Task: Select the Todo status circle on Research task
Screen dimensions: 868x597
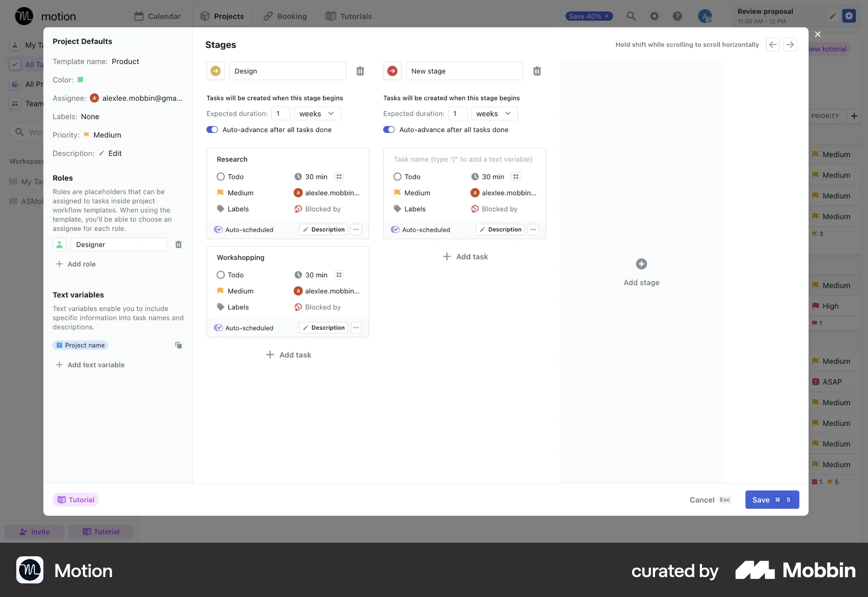Action: [x=221, y=176]
